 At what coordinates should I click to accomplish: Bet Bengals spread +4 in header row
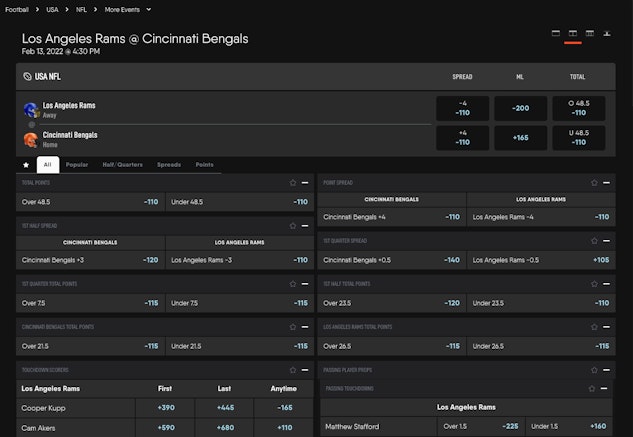pyautogui.click(x=463, y=138)
